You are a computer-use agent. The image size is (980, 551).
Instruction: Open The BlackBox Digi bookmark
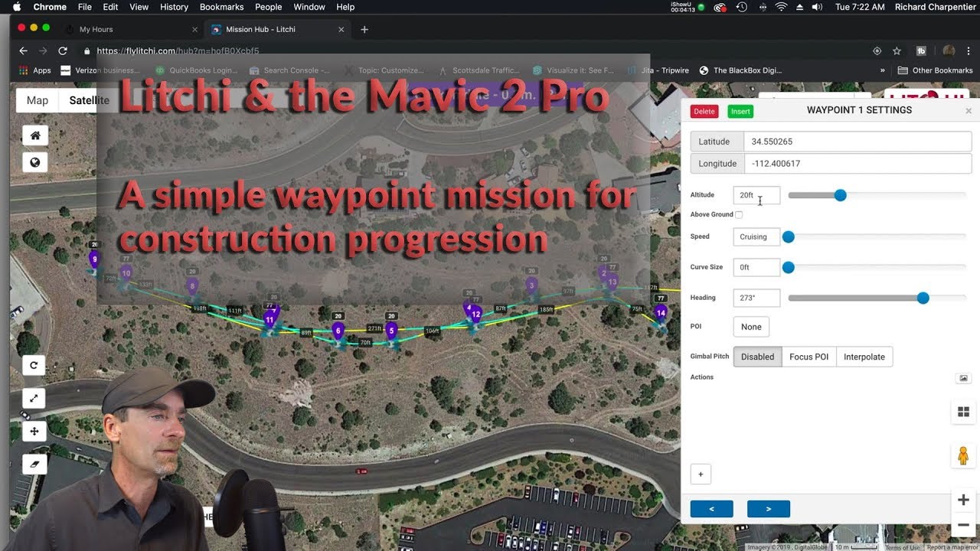tap(740, 70)
